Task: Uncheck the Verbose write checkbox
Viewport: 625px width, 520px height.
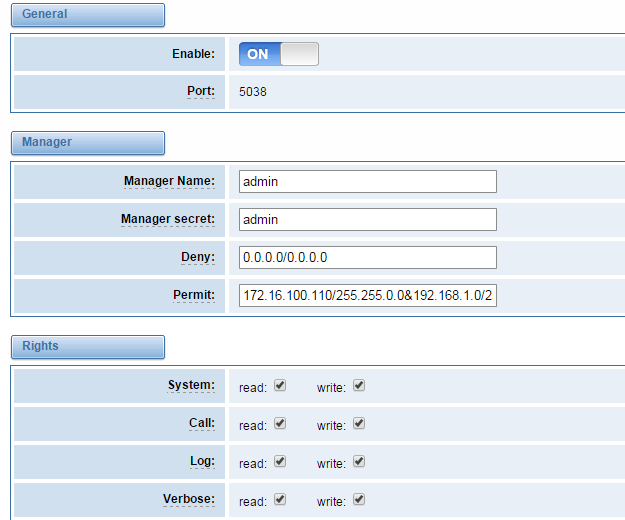Action: (x=359, y=499)
